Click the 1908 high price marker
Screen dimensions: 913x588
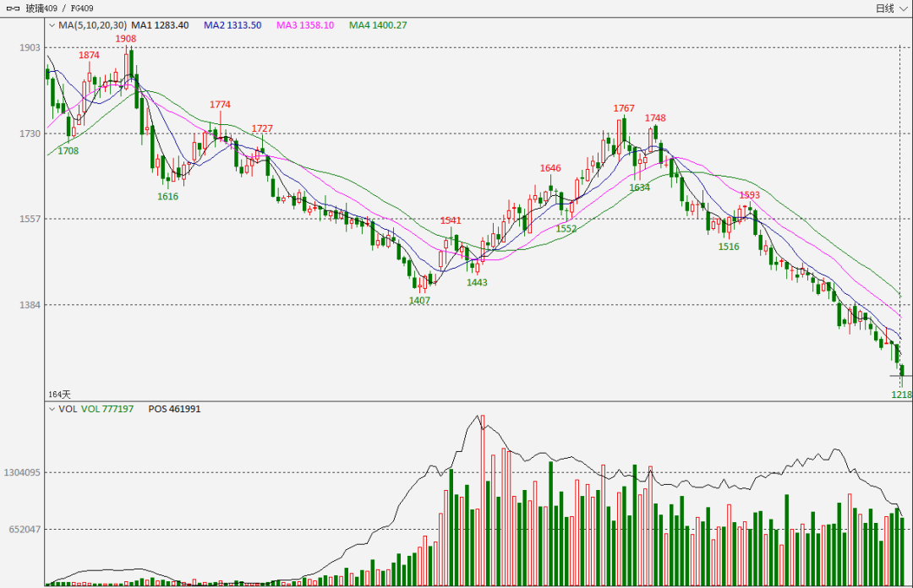126,39
